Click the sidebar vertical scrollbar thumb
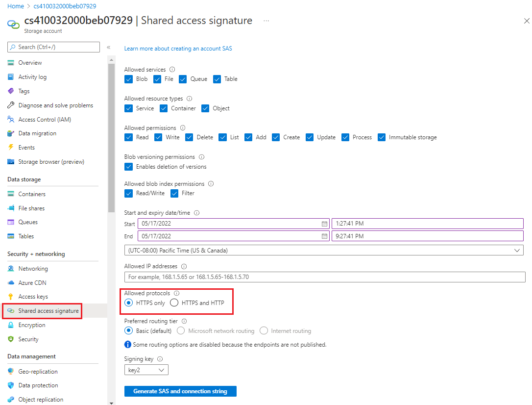532x405 pixels. click(111, 137)
